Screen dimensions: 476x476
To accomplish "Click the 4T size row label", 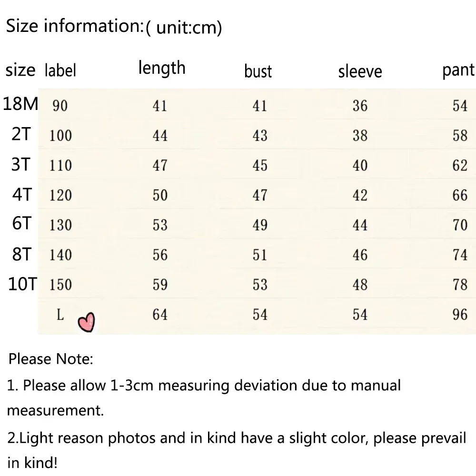I will tap(22, 194).
